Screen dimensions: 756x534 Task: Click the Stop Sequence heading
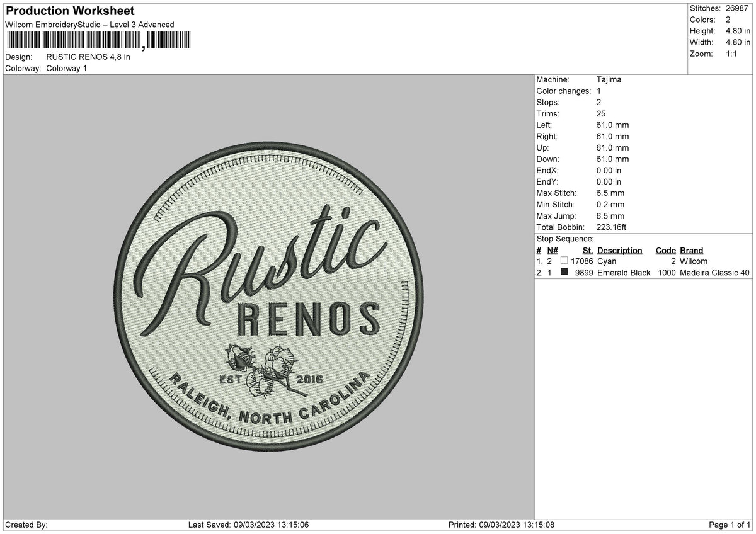coord(565,239)
